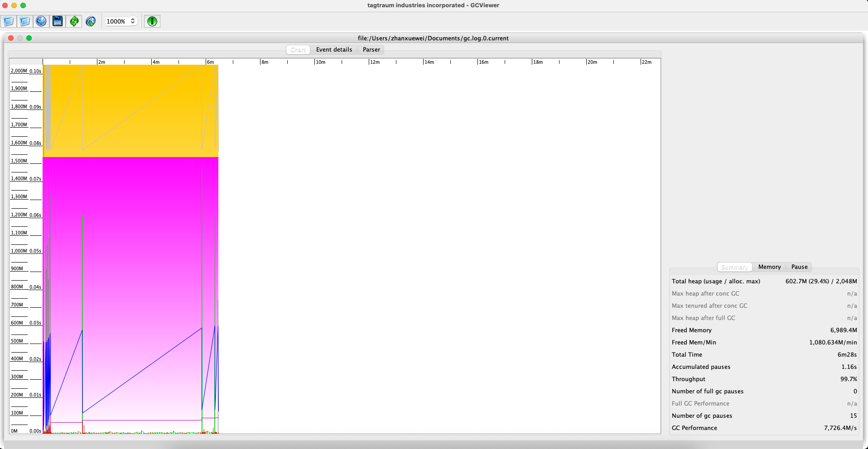The width and height of the screenshot is (868, 449).
Task: Click the Freed Mem/Min value 1,080.634M/min
Action: (x=833, y=343)
